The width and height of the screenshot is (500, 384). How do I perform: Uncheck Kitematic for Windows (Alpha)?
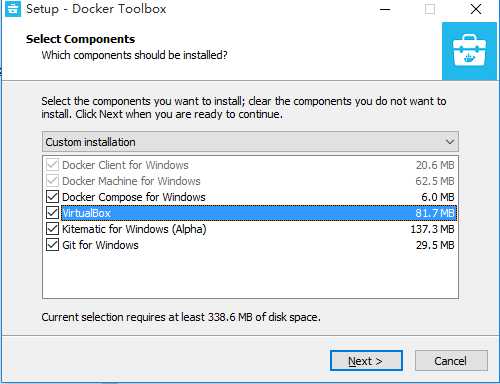(x=52, y=229)
